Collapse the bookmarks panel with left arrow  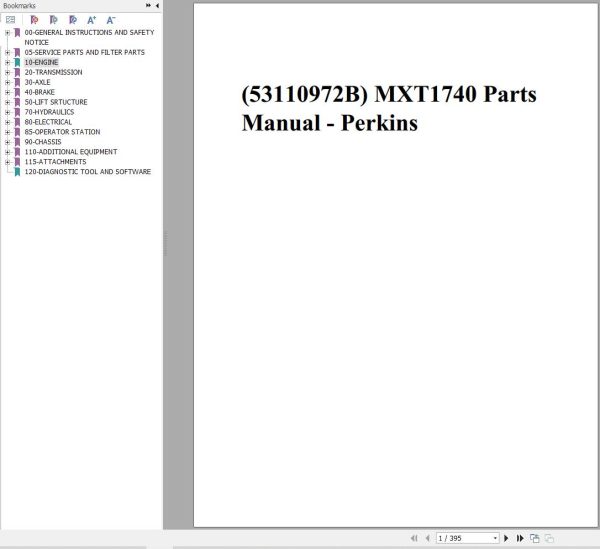(157, 5)
